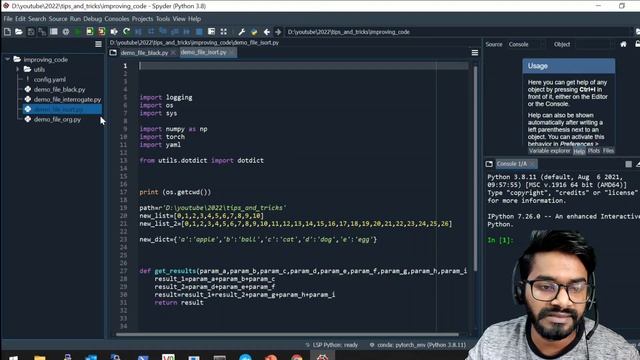Select highlighted demo_file_isort.py tree item
The width and height of the screenshot is (640, 360).
point(62,109)
